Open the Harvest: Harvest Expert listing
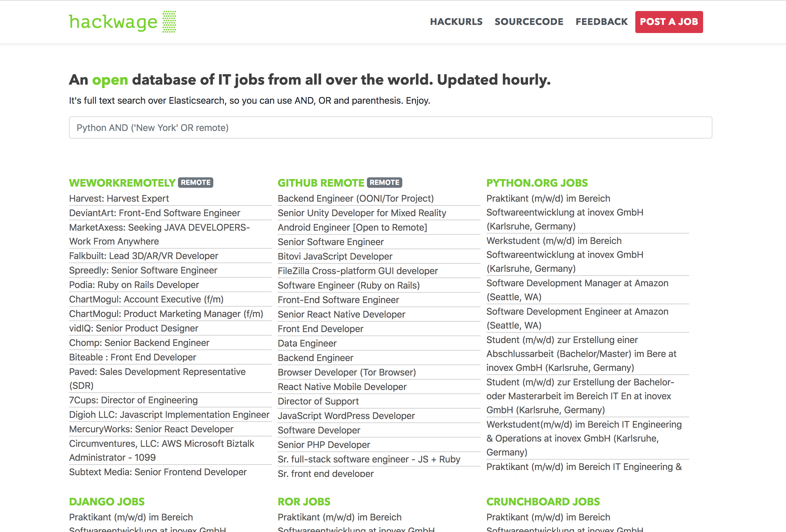Viewport: 786px width, 532px height. (119, 198)
